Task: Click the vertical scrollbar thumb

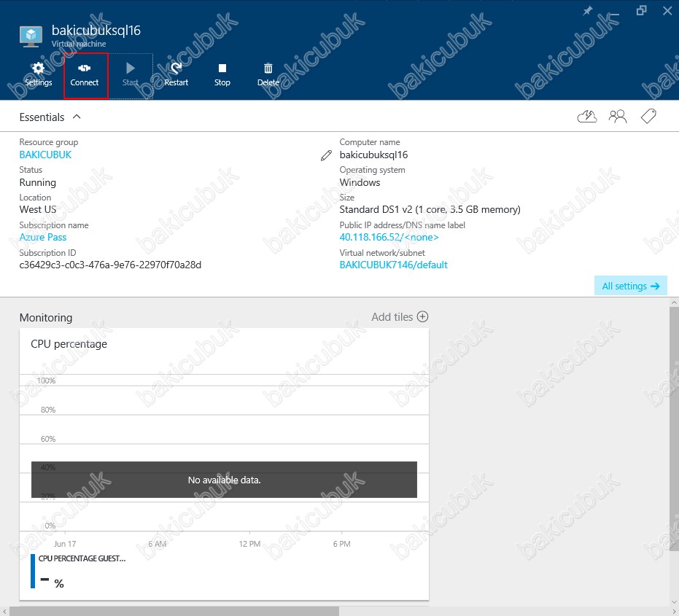Action: [674, 429]
